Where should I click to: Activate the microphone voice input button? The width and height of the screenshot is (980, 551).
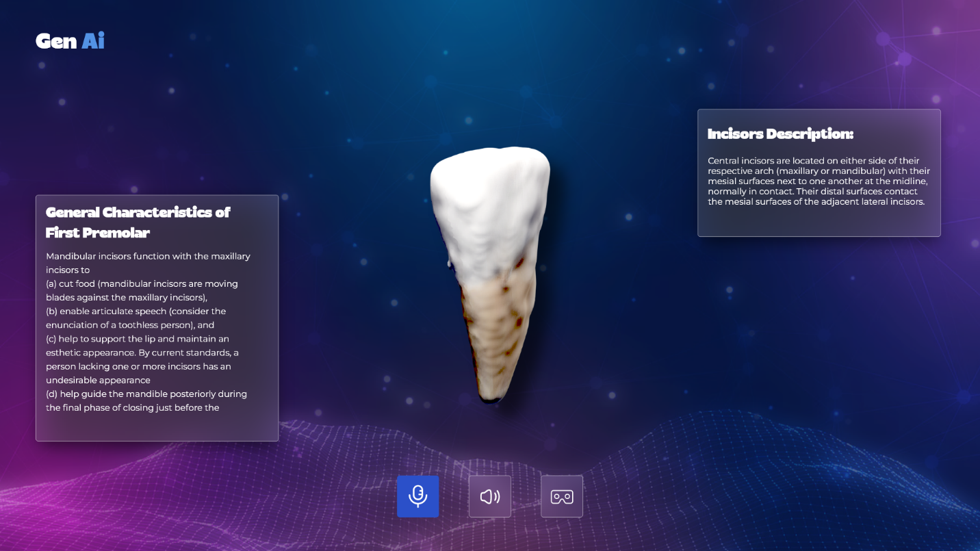pyautogui.click(x=417, y=496)
